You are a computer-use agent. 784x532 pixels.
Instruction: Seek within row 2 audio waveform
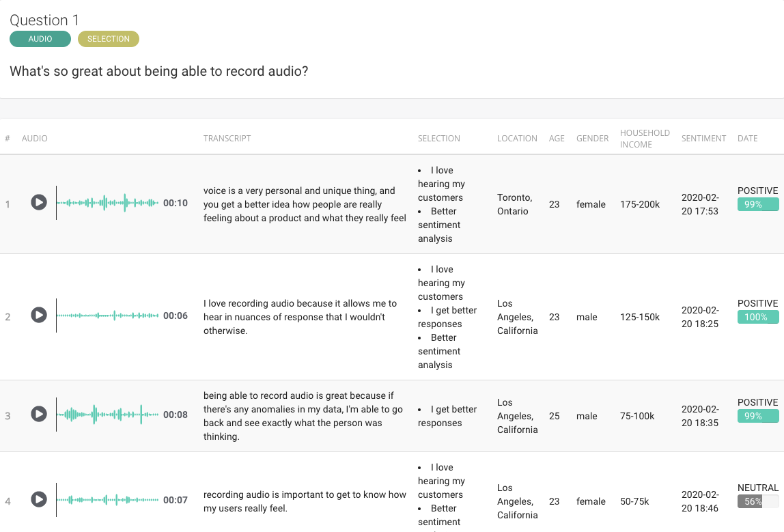pos(107,316)
